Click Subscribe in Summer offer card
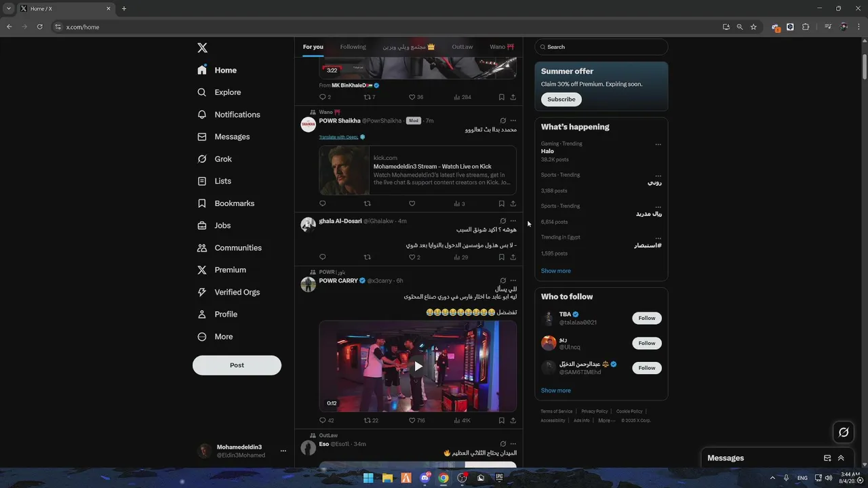868x488 pixels. (x=561, y=99)
